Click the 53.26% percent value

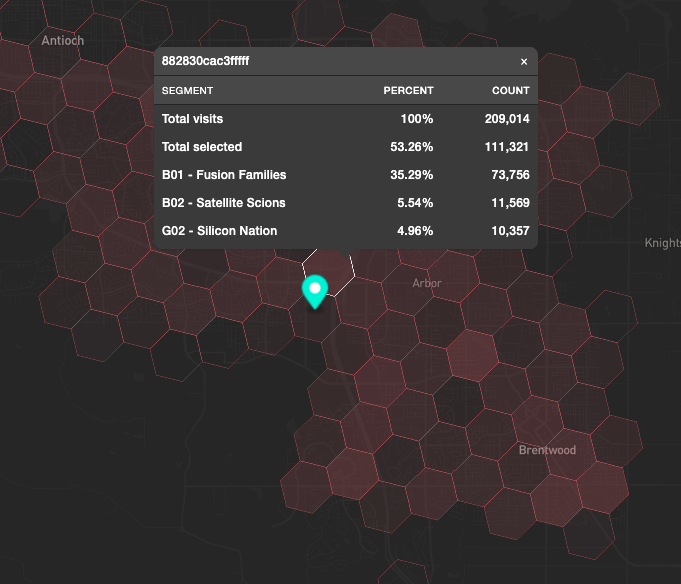click(411, 147)
